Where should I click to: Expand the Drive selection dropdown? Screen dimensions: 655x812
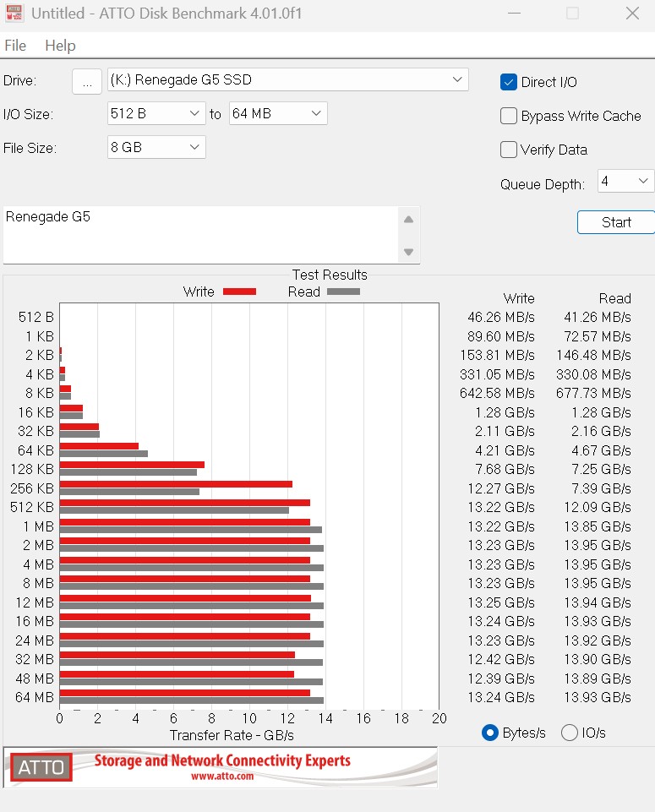(288, 79)
